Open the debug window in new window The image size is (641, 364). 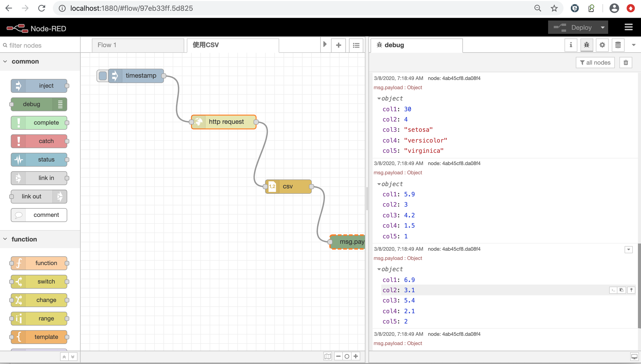(x=634, y=356)
